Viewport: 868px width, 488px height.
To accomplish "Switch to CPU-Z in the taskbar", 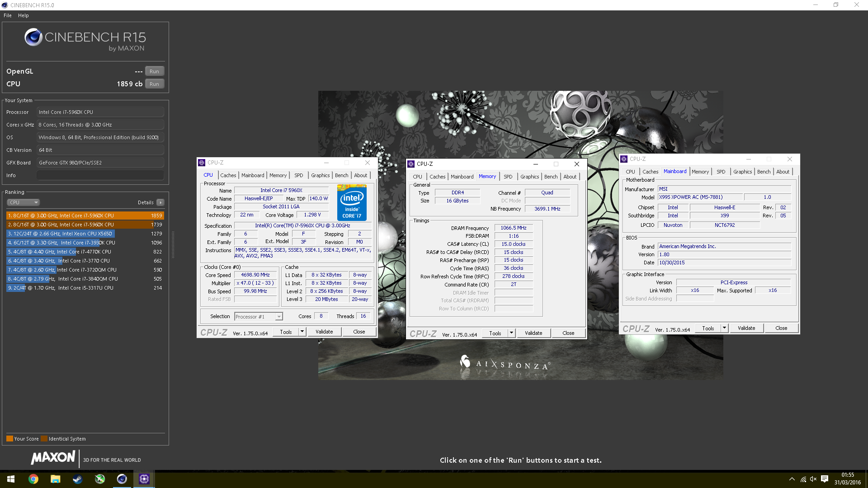I will (144, 479).
